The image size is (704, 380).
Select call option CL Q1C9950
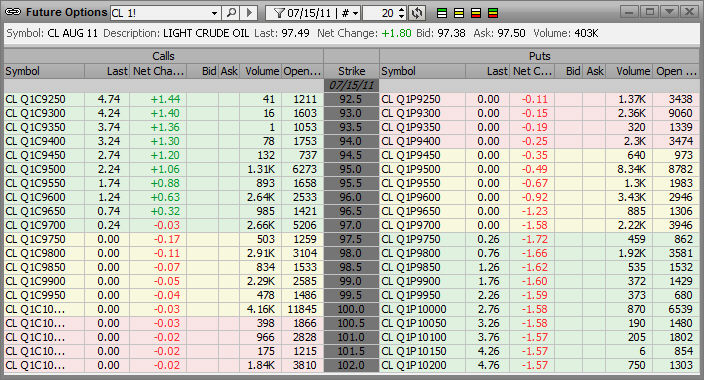click(x=35, y=295)
